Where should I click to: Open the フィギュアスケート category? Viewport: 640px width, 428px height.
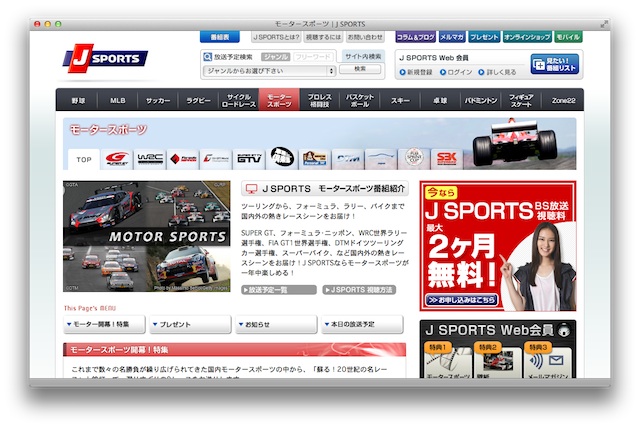coord(521,100)
